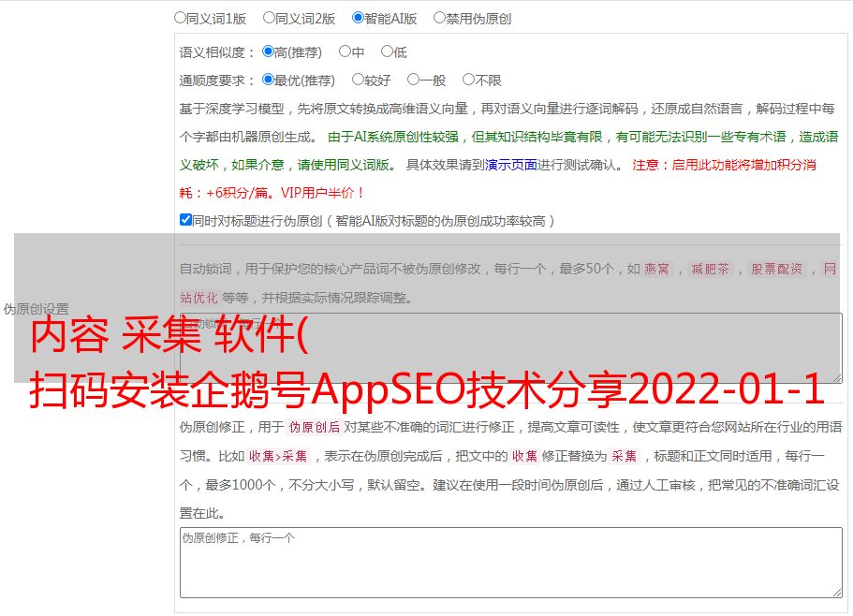This screenshot has width=853, height=616.
Task: Set 语义相似度 to 中
Action: [345, 52]
